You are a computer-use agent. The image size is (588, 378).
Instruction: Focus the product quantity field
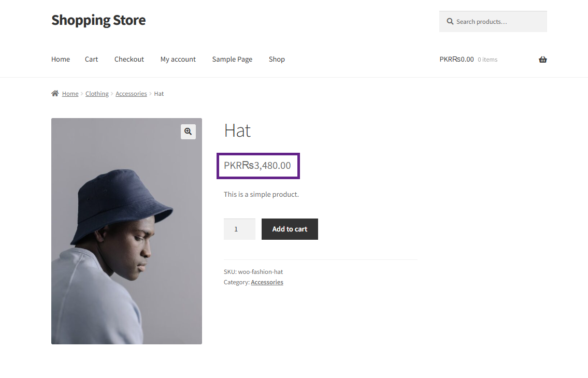pyautogui.click(x=240, y=229)
